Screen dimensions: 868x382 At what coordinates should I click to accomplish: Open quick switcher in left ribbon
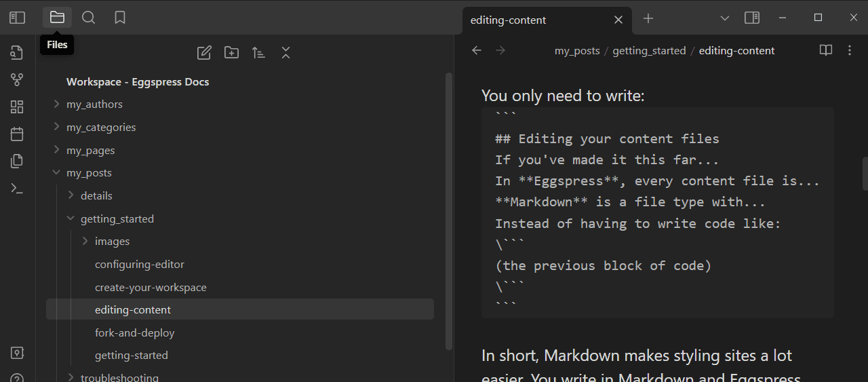18,52
